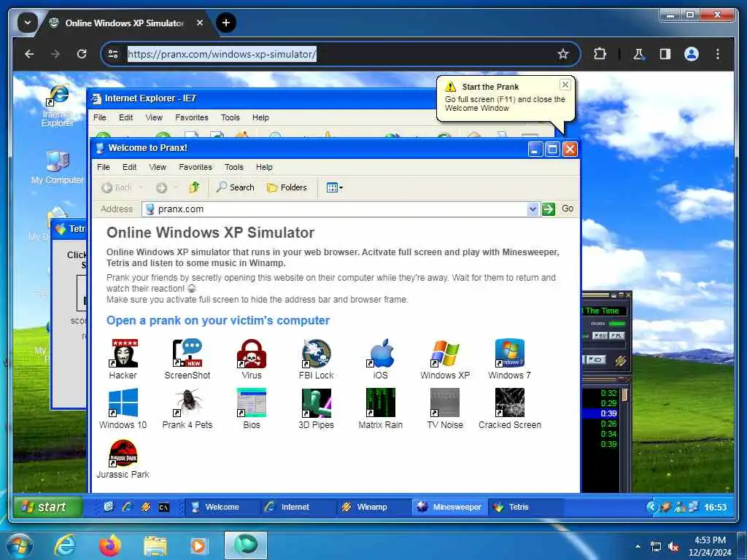Switch to Minesweeper taskbar button
This screenshot has width=747, height=560.
tap(449, 507)
